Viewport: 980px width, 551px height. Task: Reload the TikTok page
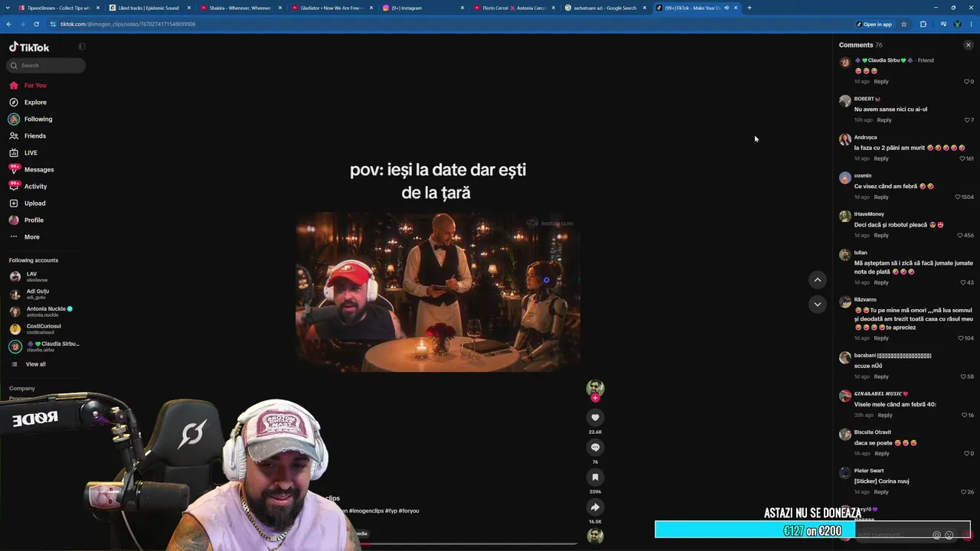(36, 24)
